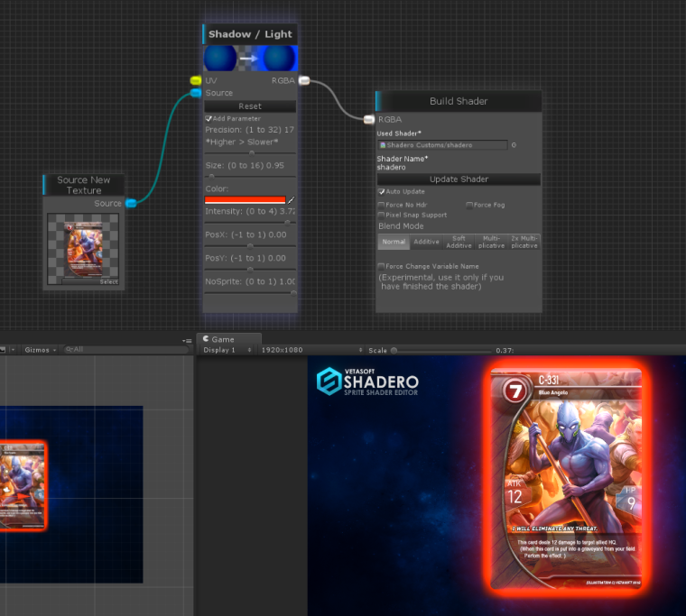Click the Build Shader RGBA input connector
Viewport: 686px width, 616px height.
(x=369, y=119)
